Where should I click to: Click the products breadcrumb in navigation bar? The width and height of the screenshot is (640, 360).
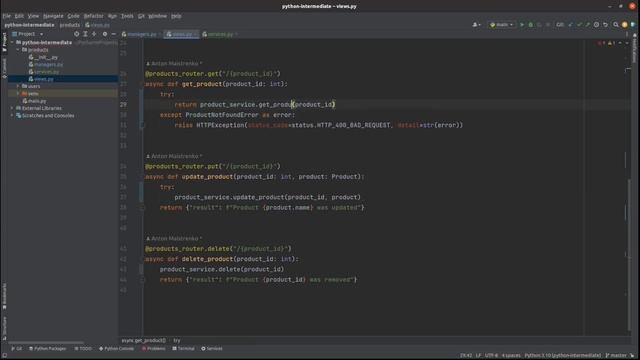(70, 25)
